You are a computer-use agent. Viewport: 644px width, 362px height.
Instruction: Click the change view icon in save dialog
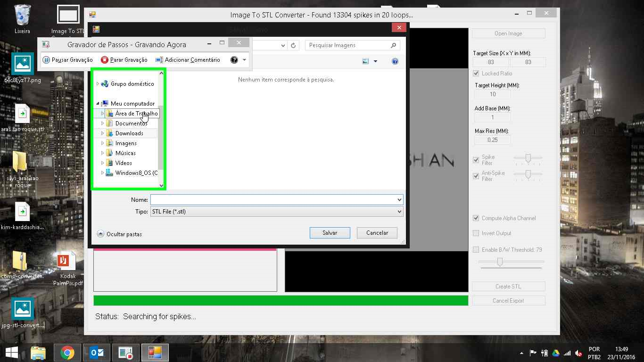click(x=365, y=61)
